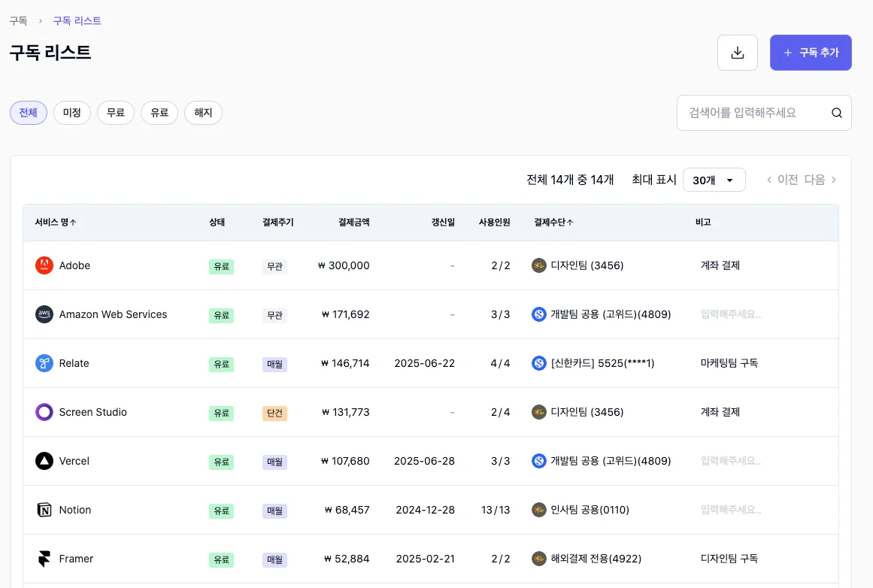Sort by 서비스 명 column header
This screenshot has height=588, width=873.
click(x=55, y=222)
